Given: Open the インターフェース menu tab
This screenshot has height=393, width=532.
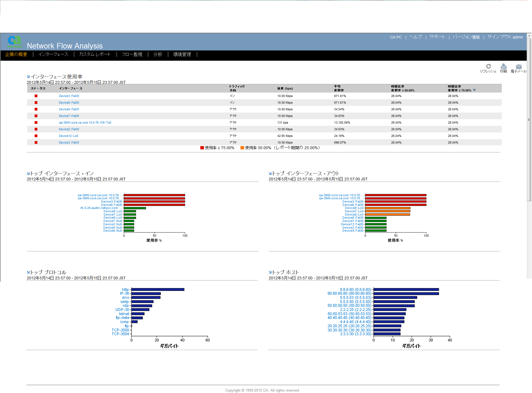Looking at the screenshot, I should [53, 54].
